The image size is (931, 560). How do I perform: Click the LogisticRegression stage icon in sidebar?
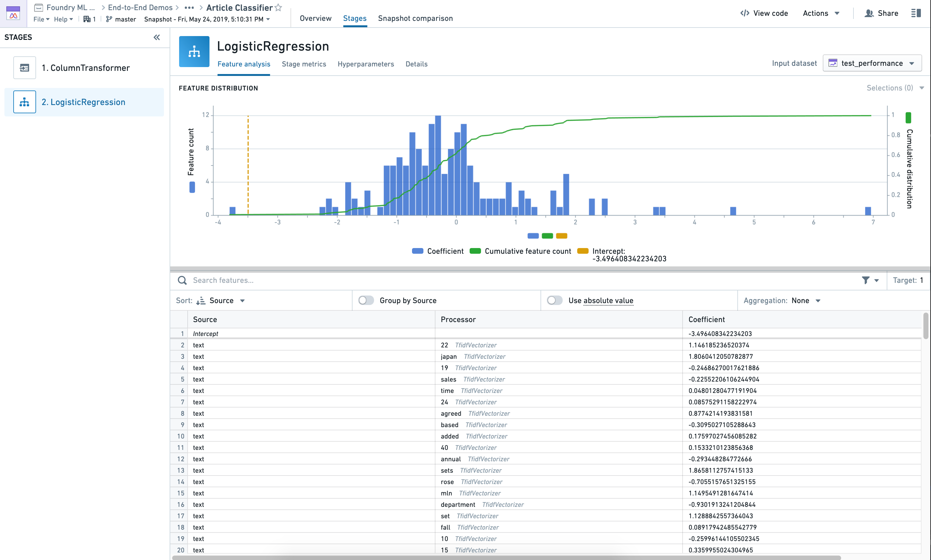25,102
